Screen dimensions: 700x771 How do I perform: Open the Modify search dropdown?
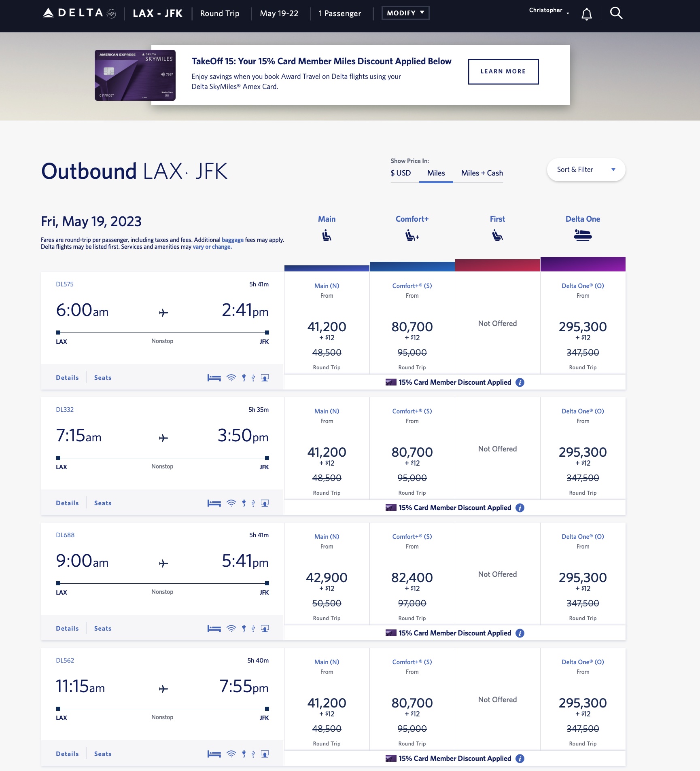(x=405, y=13)
